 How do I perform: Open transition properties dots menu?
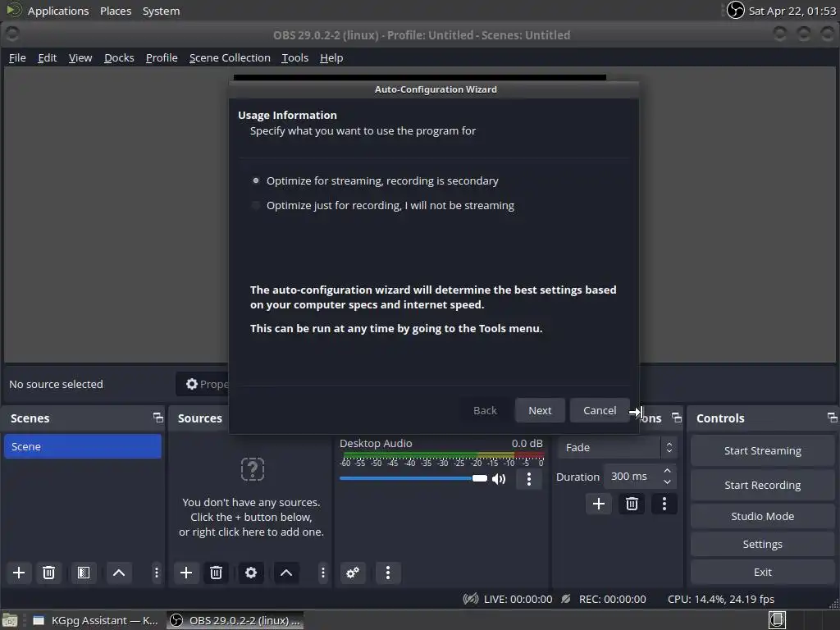[664, 504]
